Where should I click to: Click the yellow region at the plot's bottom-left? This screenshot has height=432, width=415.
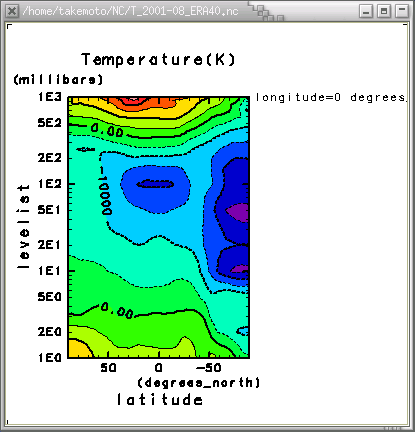(x=78, y=349)
